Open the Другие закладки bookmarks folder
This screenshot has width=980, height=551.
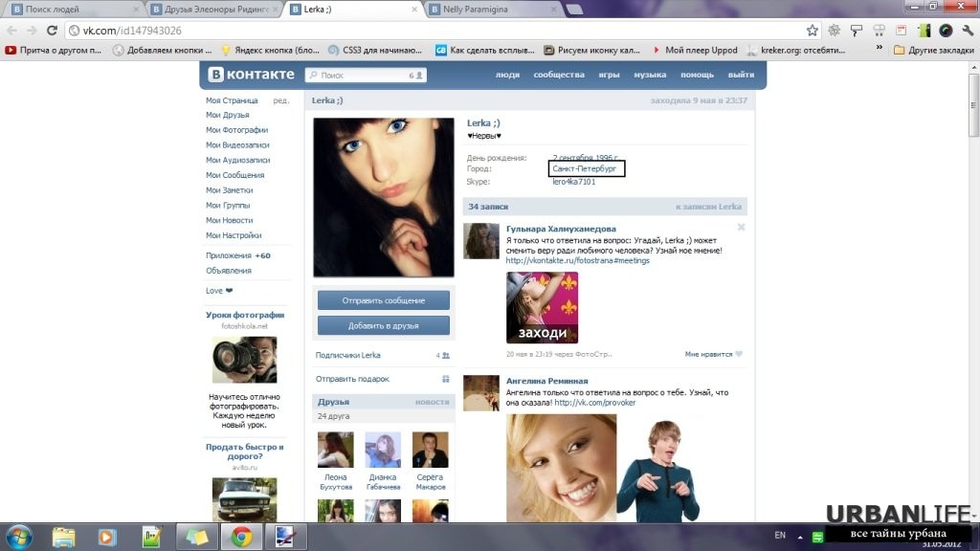[934, 50]
